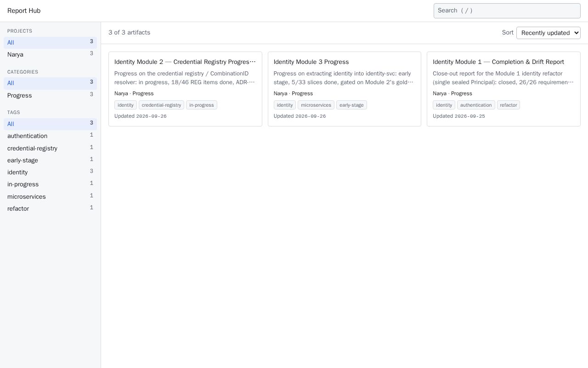Filter by the Progress category
This screenshot has width=588, height=368.
click(x=50, y=95)
